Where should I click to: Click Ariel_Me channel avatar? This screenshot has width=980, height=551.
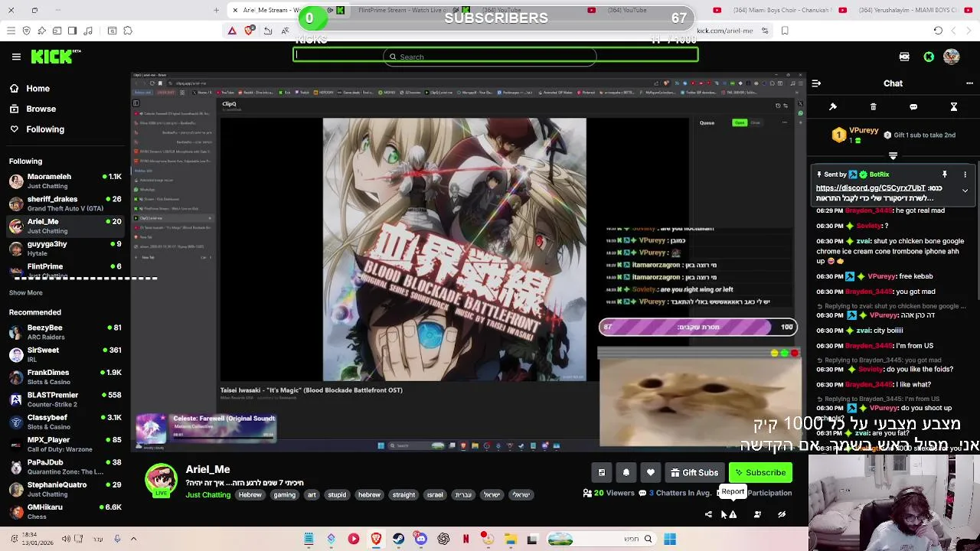click(x=162, y=481)
